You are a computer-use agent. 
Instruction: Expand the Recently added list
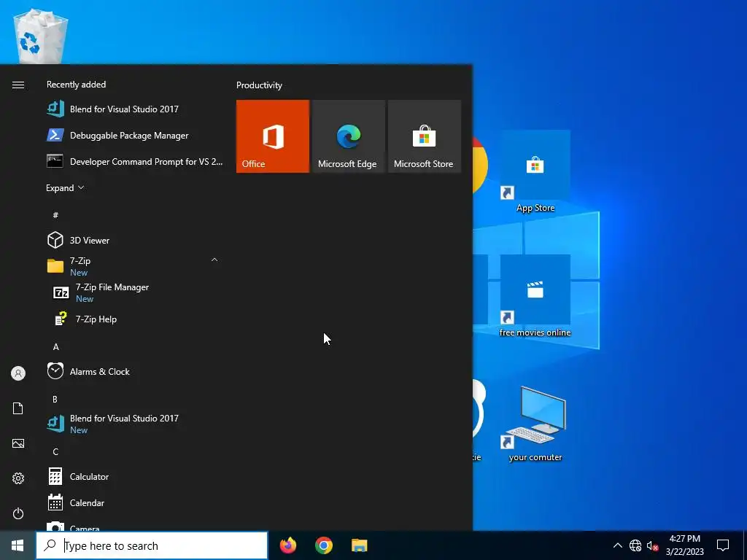point(65,187)
